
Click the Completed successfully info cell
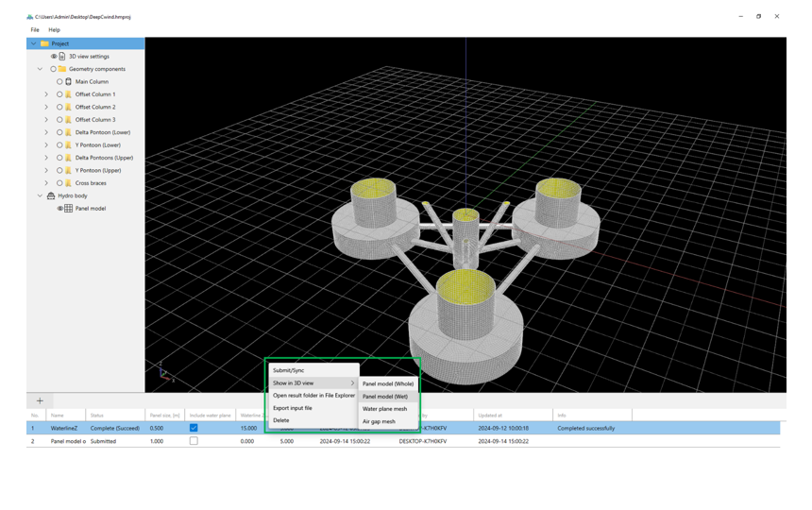coord(586,428)
